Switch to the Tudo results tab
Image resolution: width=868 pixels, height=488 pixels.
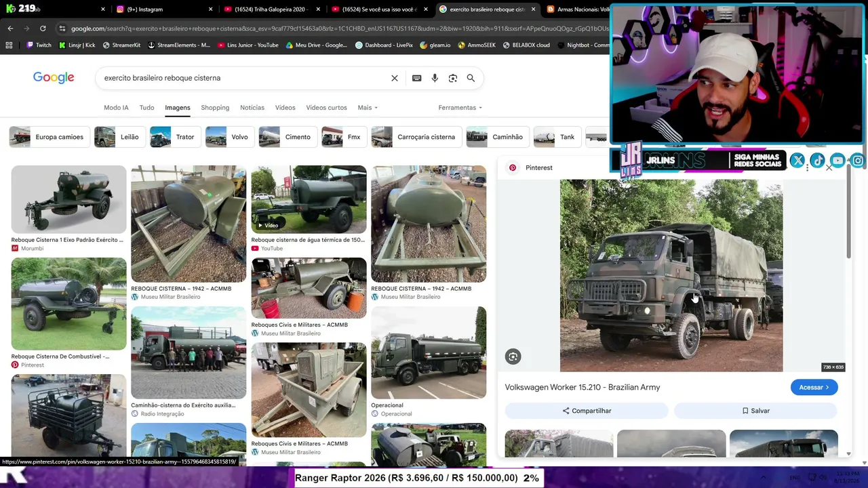pyautogui.click(x=146, y=108)
